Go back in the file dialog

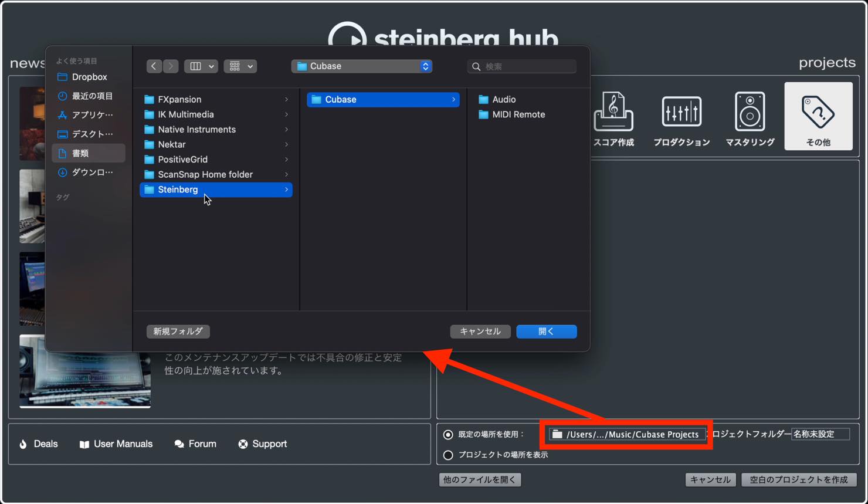154,66
